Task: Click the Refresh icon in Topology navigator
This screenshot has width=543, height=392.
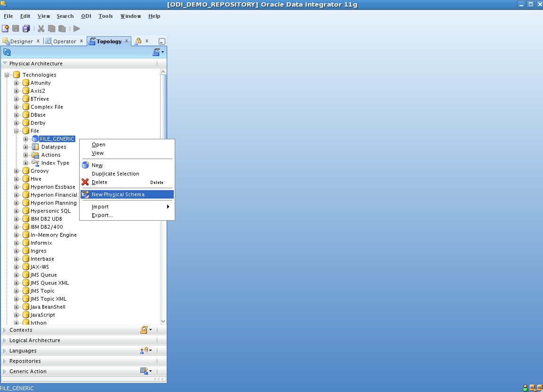Action: 7,52
